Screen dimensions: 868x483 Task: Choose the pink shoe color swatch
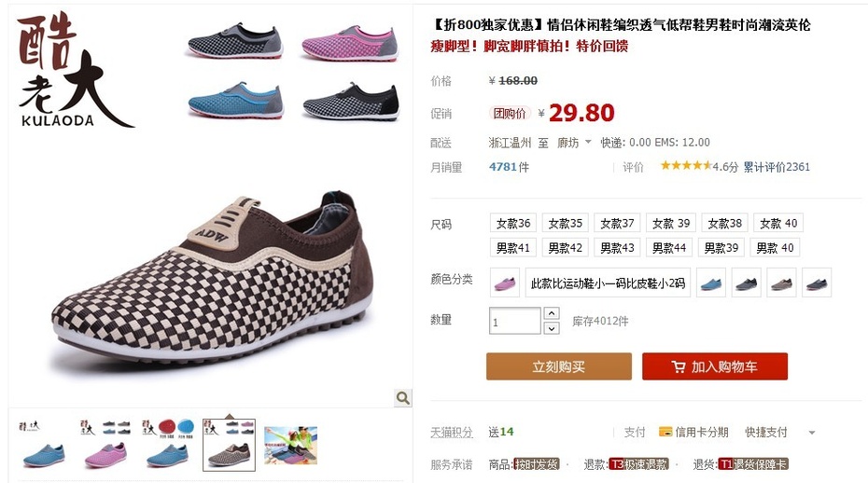pos(505,283)
